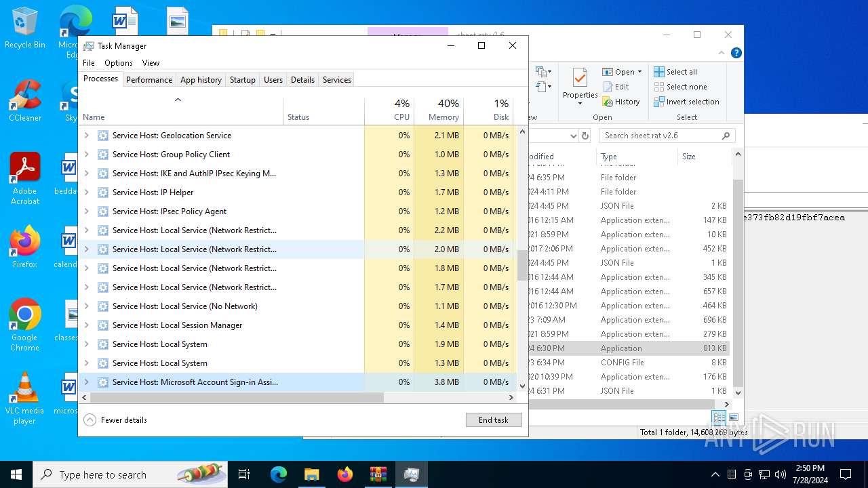The width and height of the screenshot is (868, 488).
Task: Open the Recycle Bin desktop icon
Action: [x=25, y=28]
